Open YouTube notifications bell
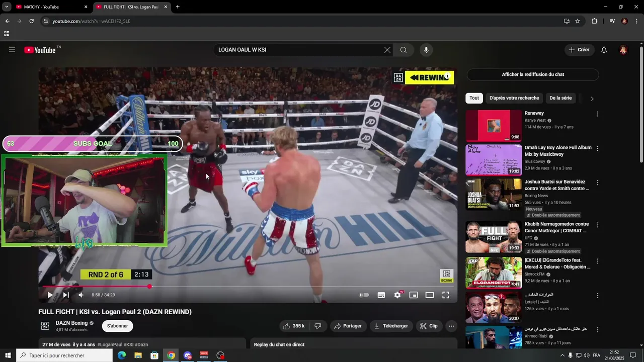Viewport: 644px width, 362px height. [x=604, y=50]
